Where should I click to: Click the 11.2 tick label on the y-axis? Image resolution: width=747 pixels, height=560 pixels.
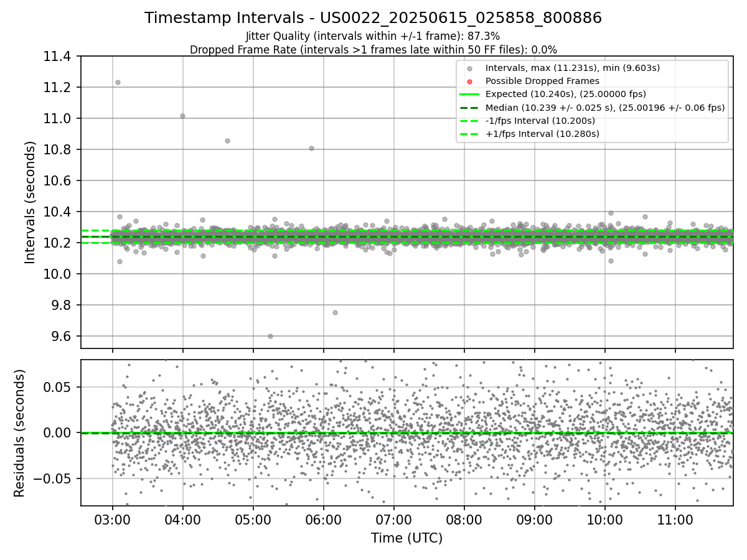pyautogui.click(x=59, y=87)
